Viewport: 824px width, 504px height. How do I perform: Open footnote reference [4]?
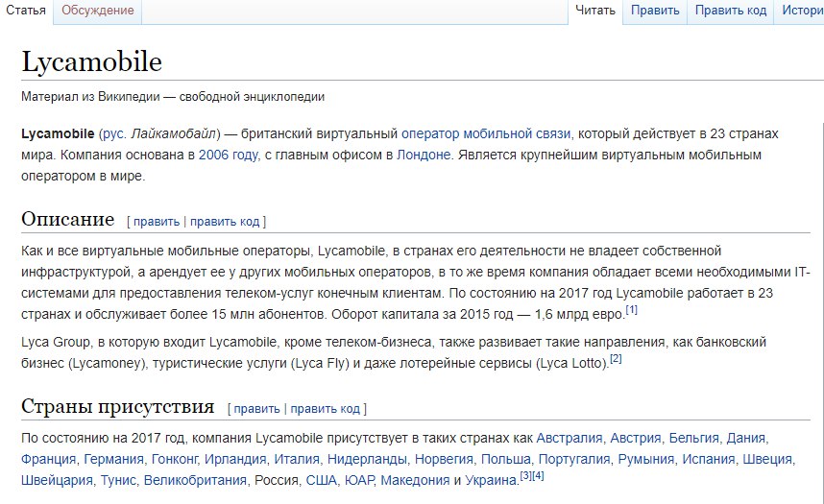click(x=538, y=475)
